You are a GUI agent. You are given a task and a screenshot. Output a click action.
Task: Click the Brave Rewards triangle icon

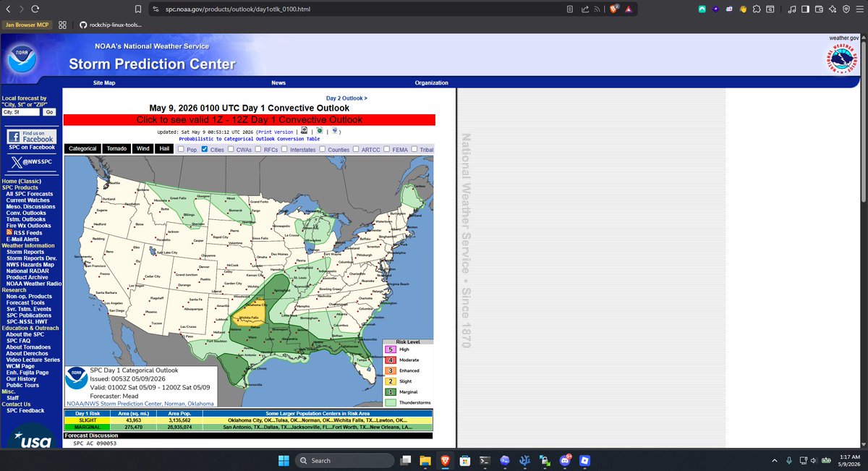click(628, 9)
